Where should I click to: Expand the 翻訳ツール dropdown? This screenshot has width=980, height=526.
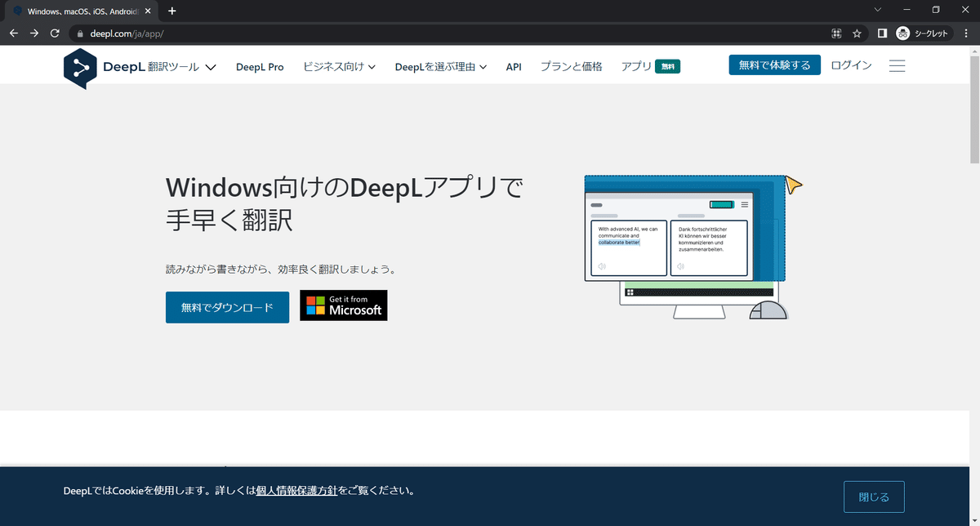(x=182, y=67)
